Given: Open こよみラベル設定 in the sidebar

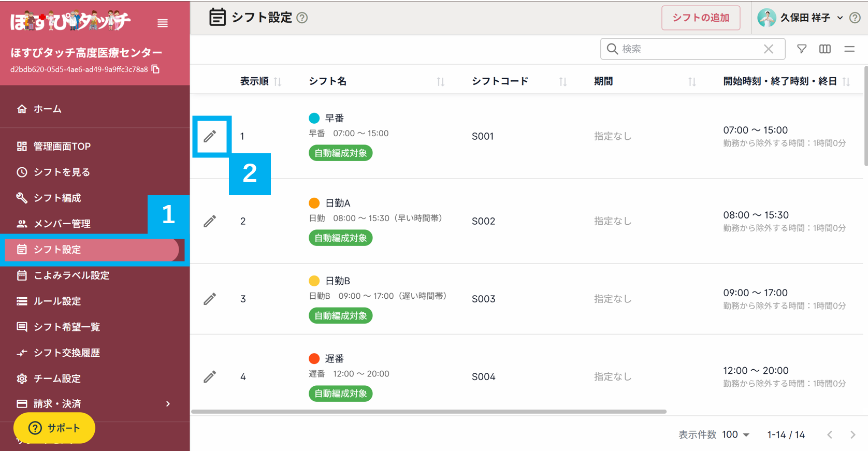Looking at the screenshot, I should point(95,275).
